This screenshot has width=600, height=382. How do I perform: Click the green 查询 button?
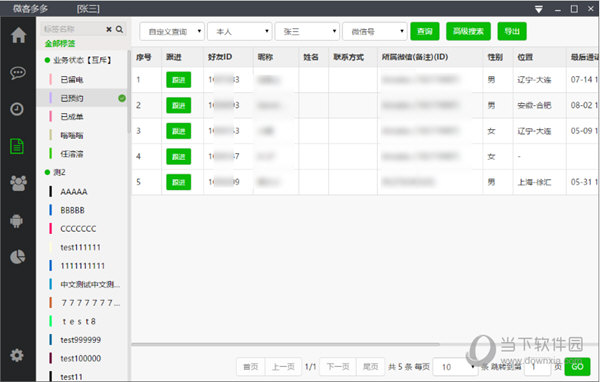coord(425,31)
